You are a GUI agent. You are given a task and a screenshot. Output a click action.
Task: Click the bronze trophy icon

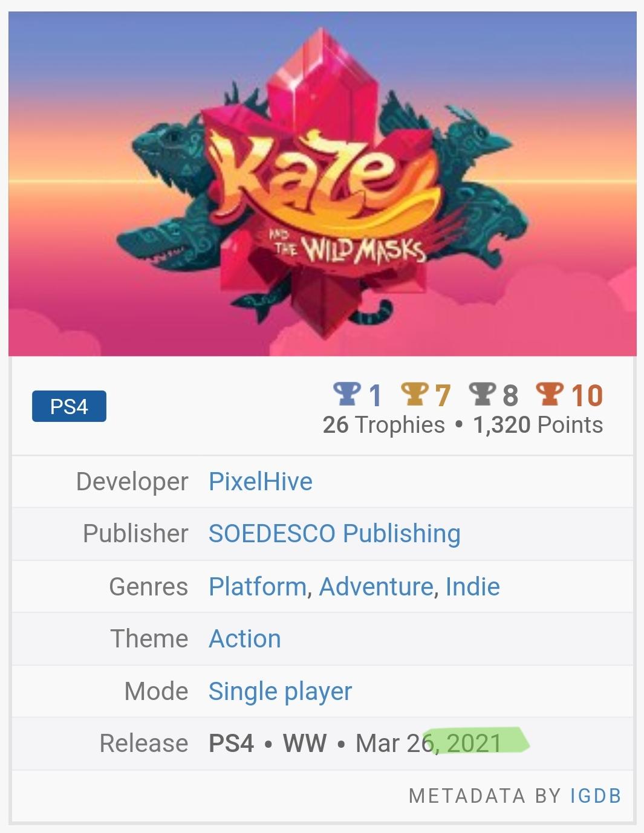[x=550, y=394]
